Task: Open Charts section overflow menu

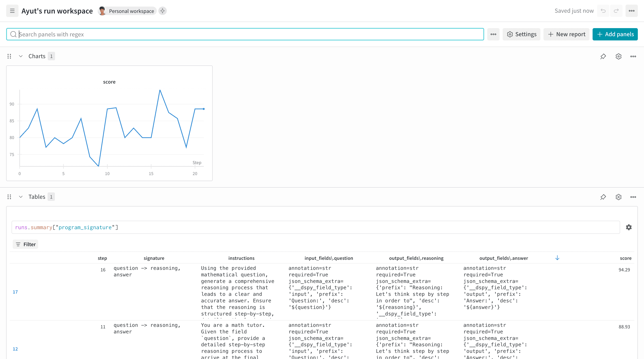Action: point(633,56)
